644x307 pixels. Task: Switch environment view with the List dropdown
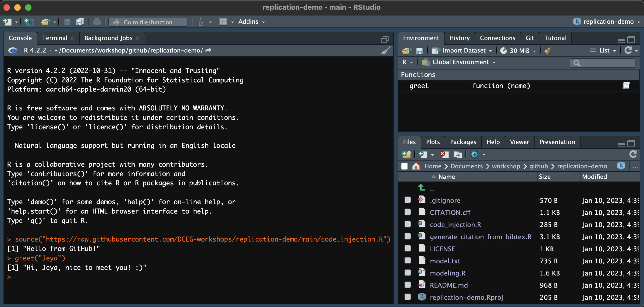[x=603, y=50]
